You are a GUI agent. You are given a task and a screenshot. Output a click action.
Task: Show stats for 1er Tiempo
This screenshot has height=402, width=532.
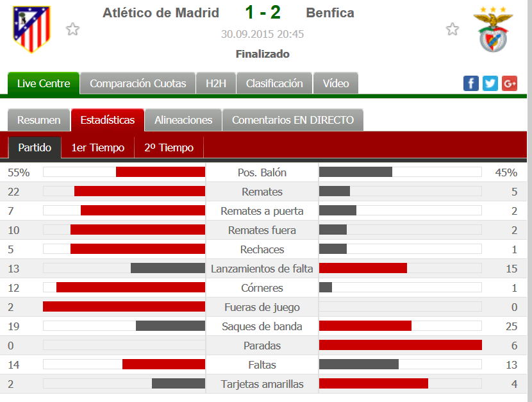click(97, 147)
